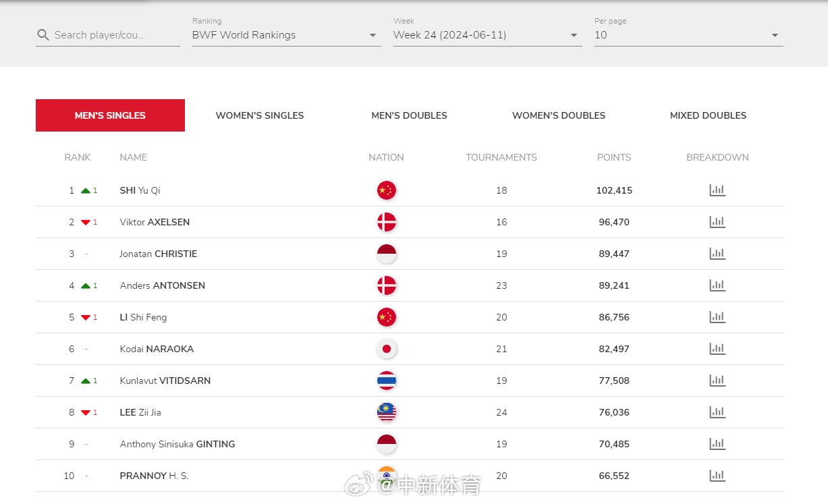Open player profile SHI Yu Qi
Screen dimensions: 828x504
point(140,190)
